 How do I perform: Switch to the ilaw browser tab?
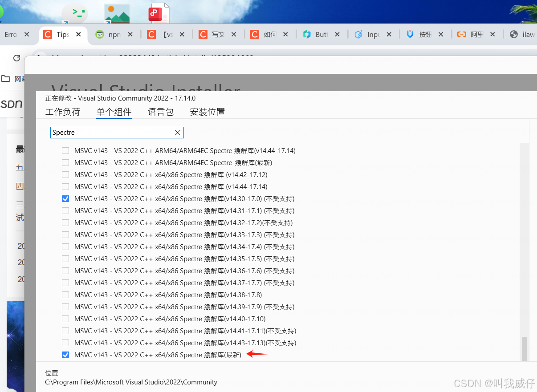tap(523, 34)
